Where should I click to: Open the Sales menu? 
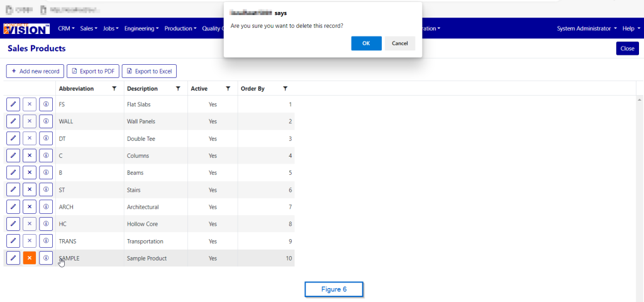click(89, 28)
